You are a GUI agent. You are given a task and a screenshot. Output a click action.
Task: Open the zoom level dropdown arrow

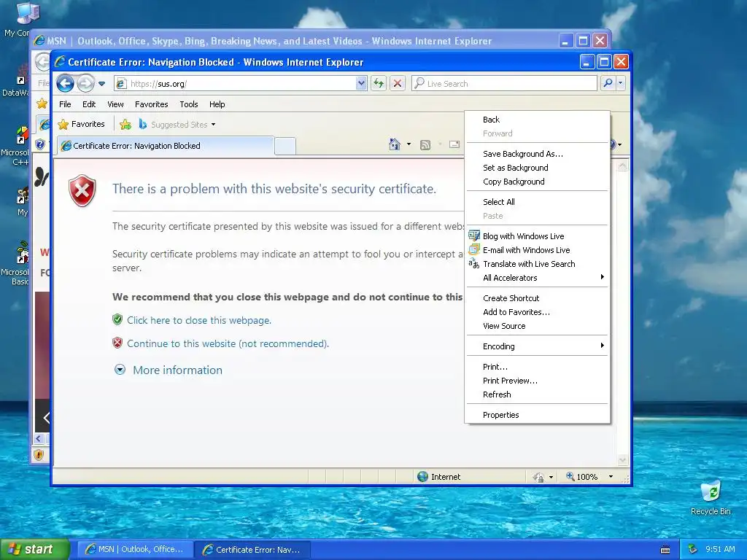(611, 477)
